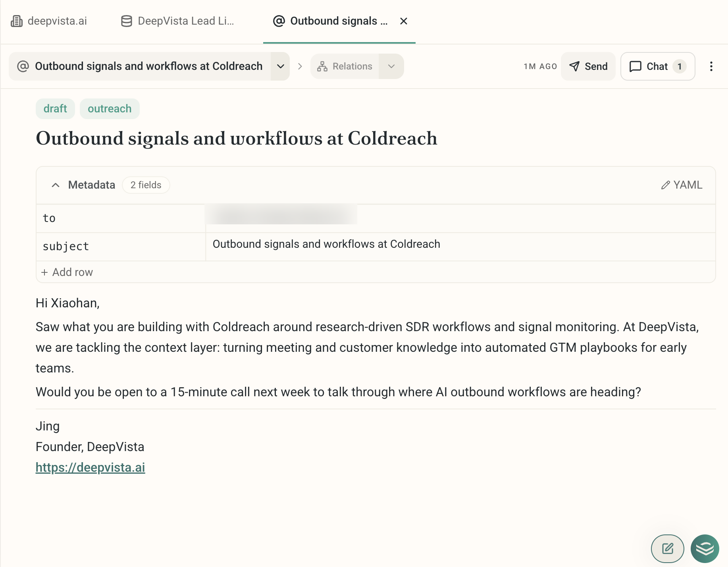This screenshot has height=567, width=728.
Task: Collapse the Metadata section
Action: click(56, 185)
